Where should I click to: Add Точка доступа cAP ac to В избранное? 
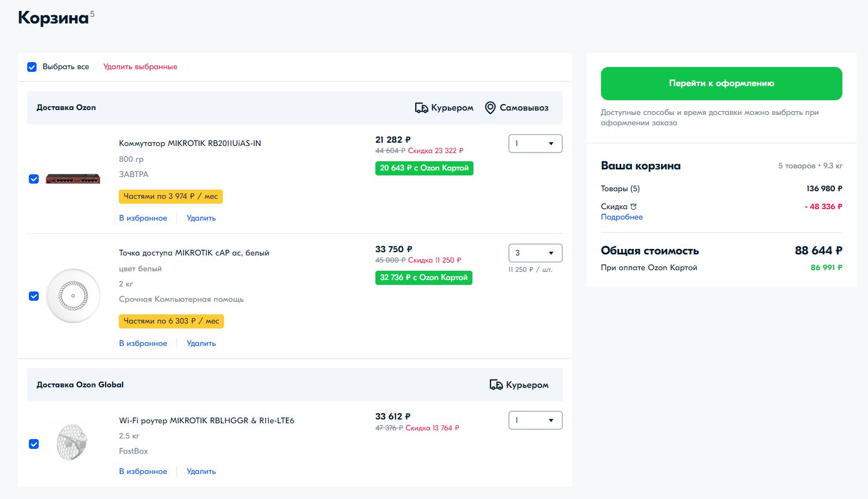point(143,343)
